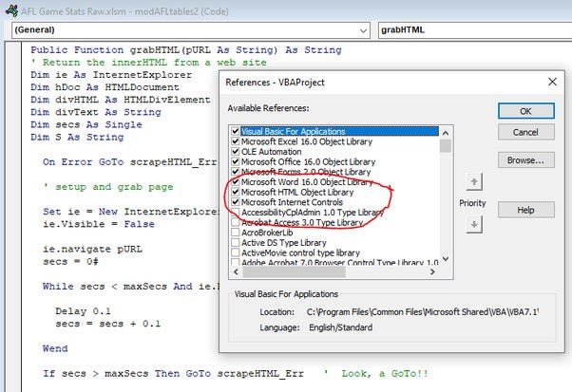Uncheck Microsoft Forms 2.0 Object Library
Viewport: 572px width, 392px height.
(x=236, y=172)
